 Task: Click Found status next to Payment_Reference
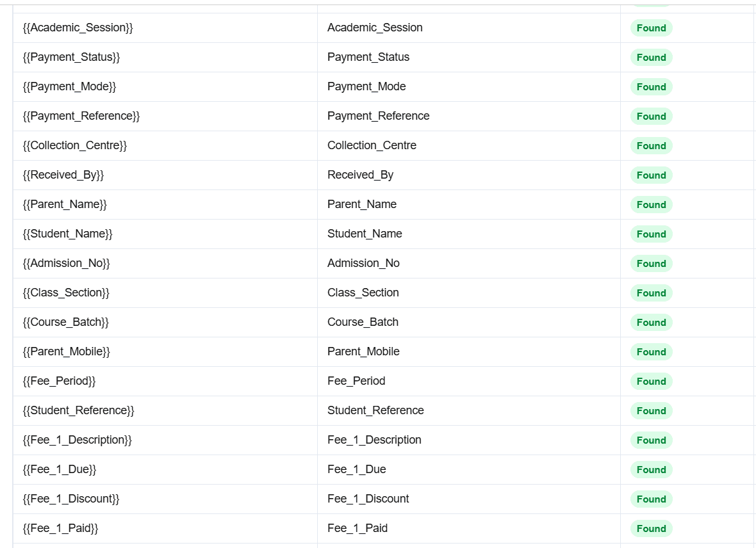651,116
